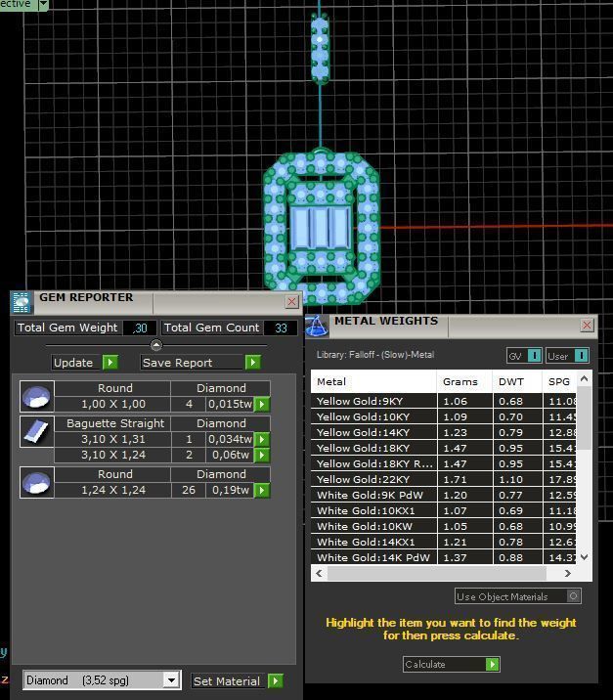Screen dimensions: 613x700
Task: Click the down arrow of the metal list's vertical scrollbar
Action: (584, 556)
